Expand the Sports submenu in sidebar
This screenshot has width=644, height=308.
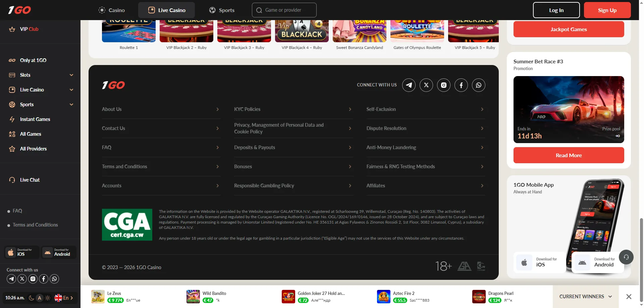click(71, 105)
